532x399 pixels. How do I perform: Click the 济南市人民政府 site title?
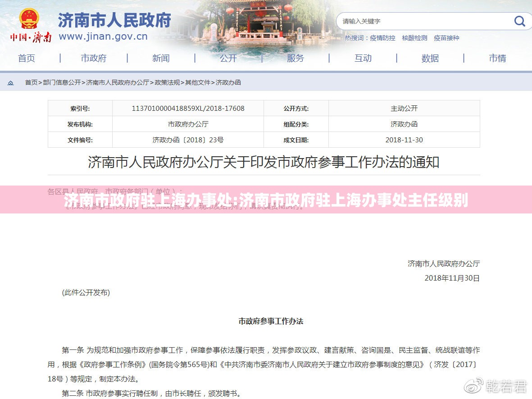115,20
